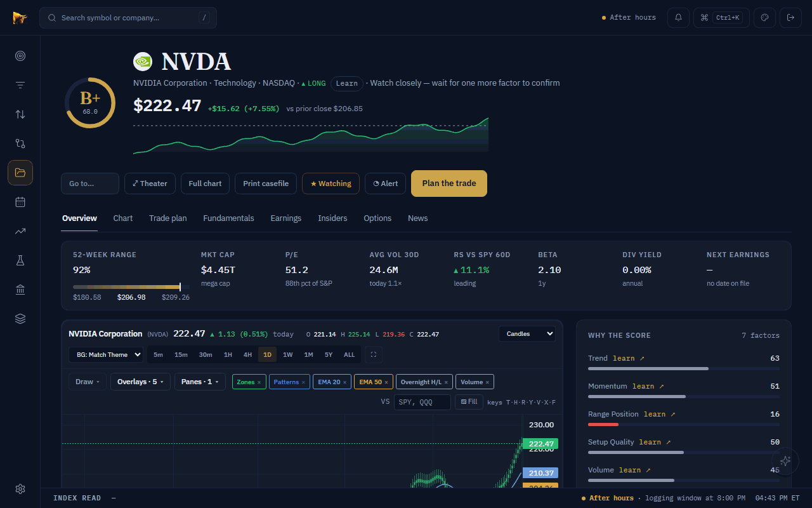
Task: Select the 5Y timeframe
Action: pyautogui.click(x=329, y=355)
